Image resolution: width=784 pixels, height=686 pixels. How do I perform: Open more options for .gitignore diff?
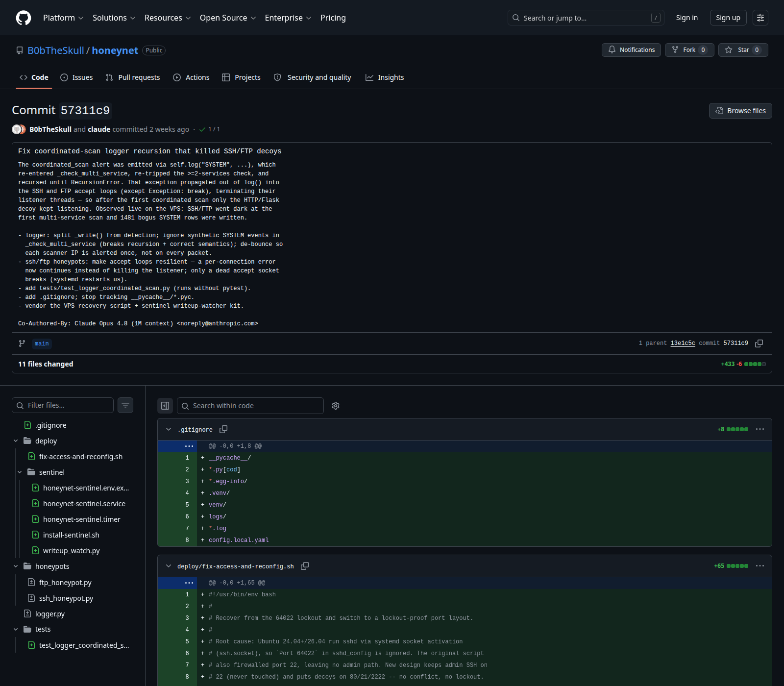[760, 429]
